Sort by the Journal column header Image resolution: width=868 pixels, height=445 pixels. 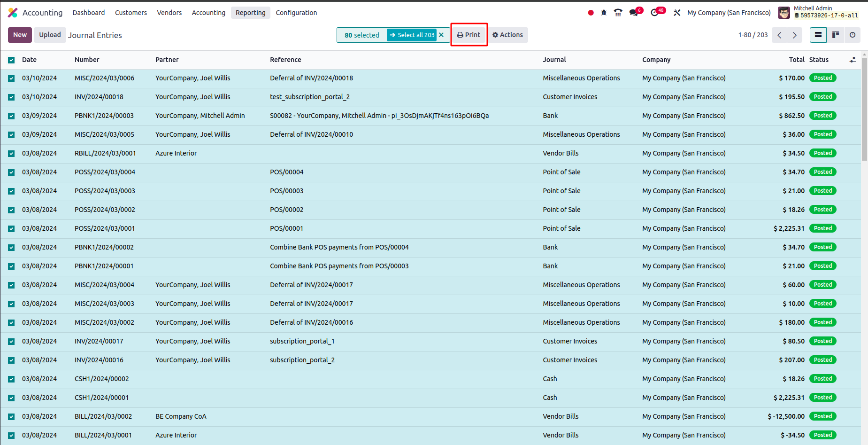pos(554,60)
